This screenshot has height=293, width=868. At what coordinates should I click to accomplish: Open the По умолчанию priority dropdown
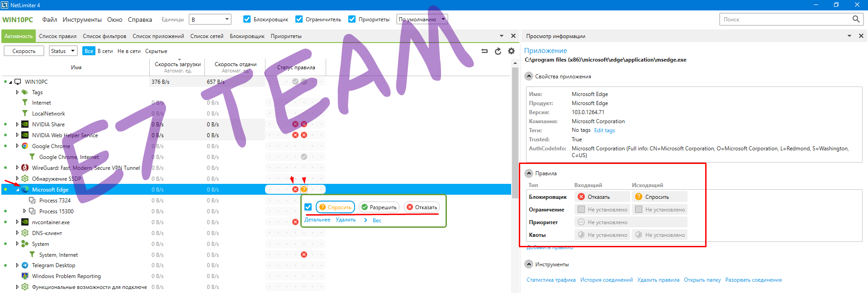tap(422, 19)
